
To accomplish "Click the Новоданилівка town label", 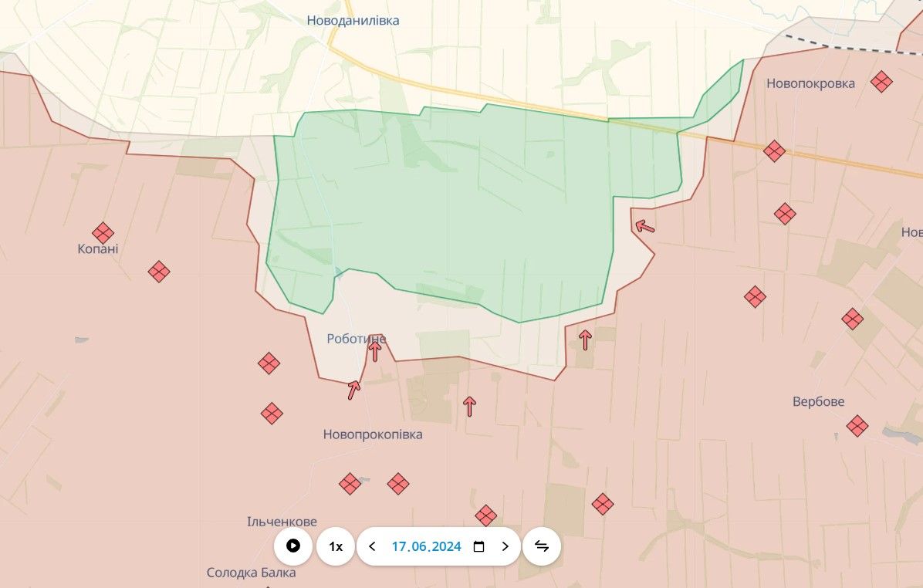I will (x=353, y=21).
